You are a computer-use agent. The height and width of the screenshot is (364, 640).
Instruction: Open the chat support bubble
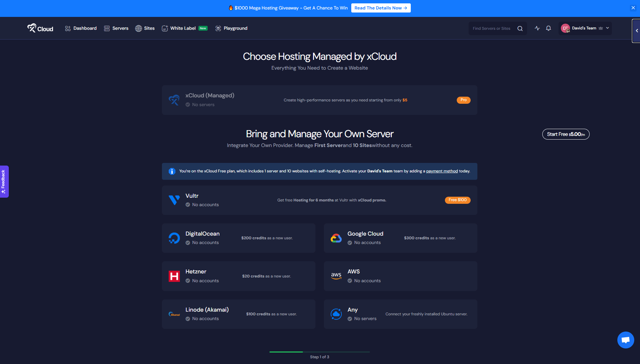pyautogui.click(x=625, y=340)
